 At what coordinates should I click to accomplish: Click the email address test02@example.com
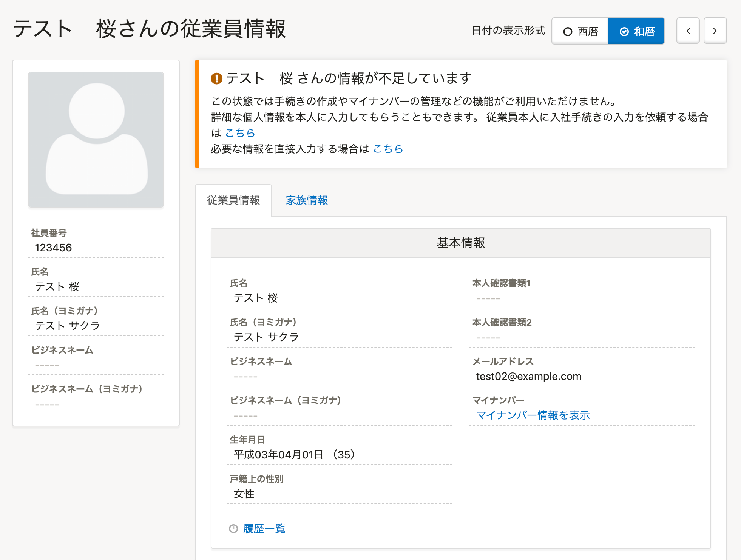coord(528,376)
